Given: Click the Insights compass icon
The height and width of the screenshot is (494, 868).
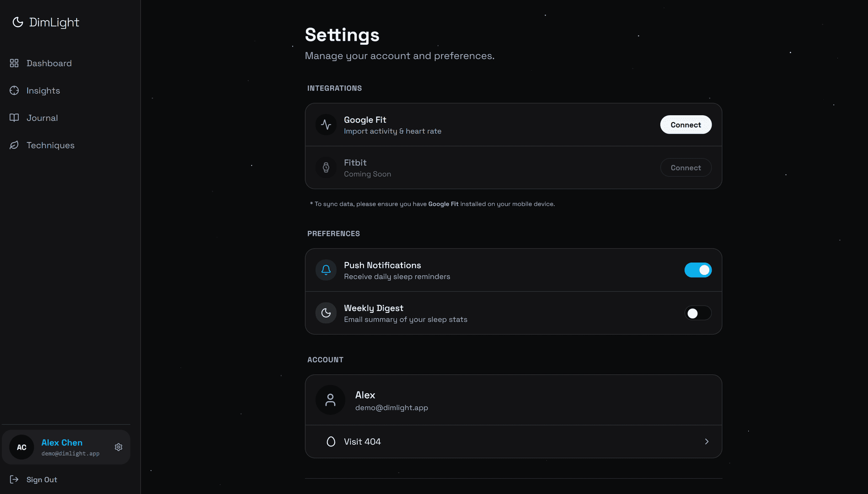Looking at the screenshot, I should [14, 91].
